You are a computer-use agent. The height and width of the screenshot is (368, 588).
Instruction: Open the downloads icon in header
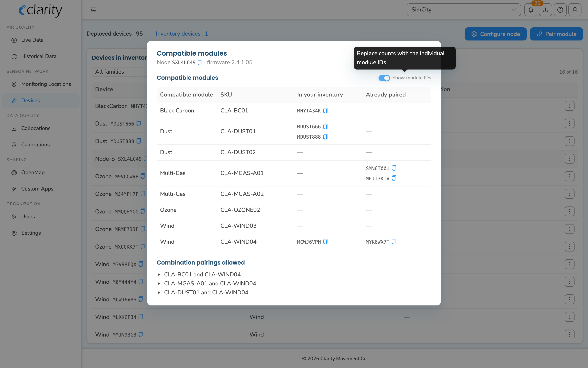coord(546,10)
